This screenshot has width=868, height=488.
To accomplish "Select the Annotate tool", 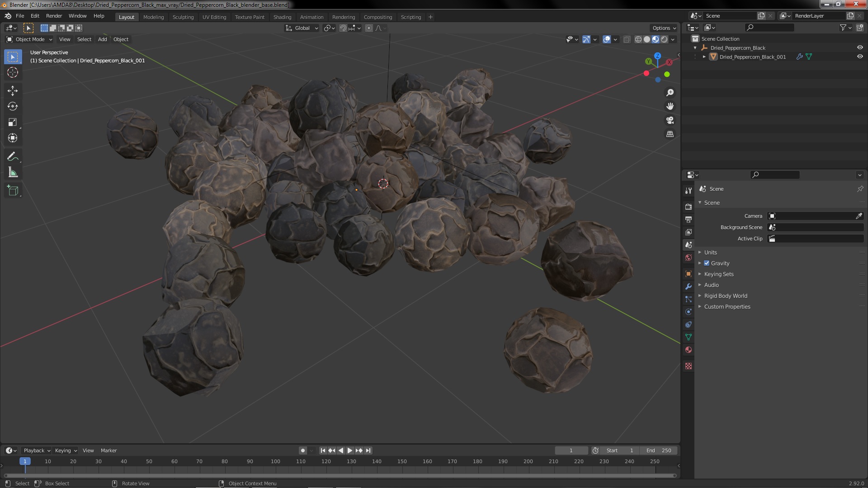I will point(13,157).
